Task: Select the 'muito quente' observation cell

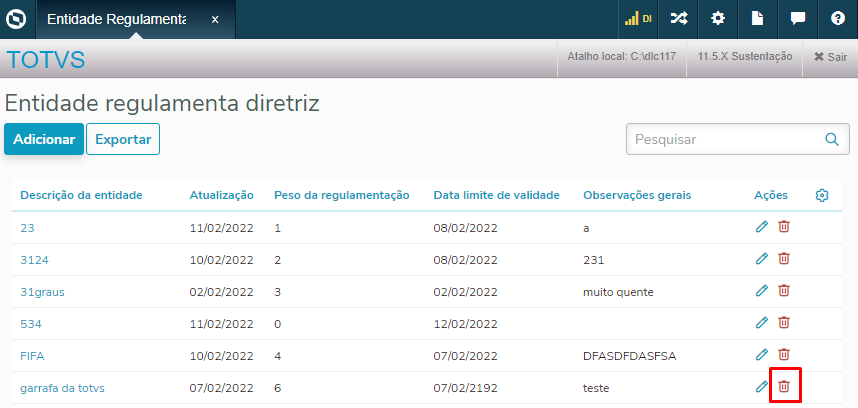Action: [618, 292]
